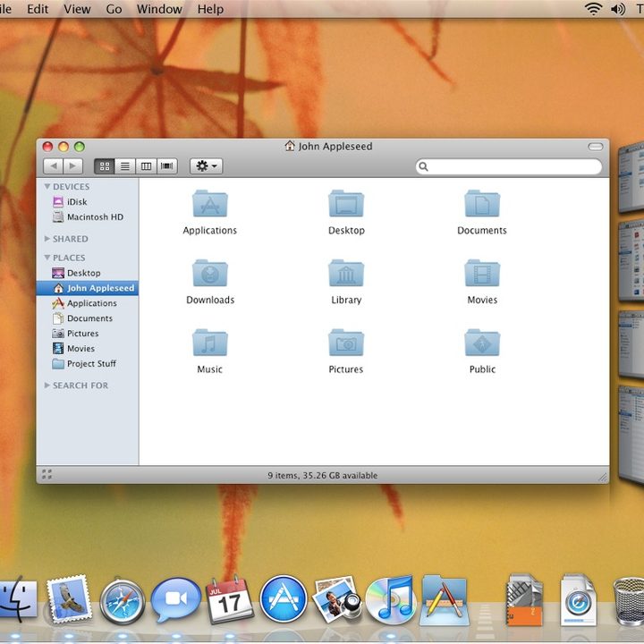Click the '9 items, 35.26 GB available' status

[322, 475]
